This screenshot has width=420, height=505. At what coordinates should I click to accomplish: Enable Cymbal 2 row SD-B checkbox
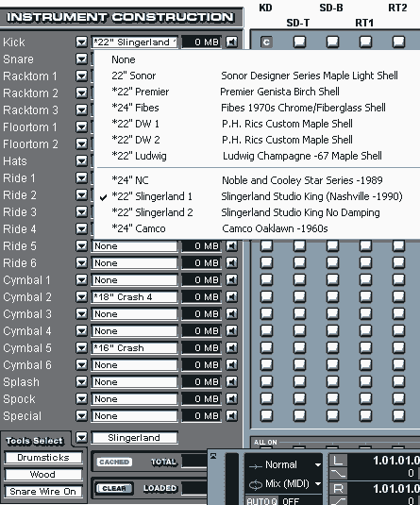click(x=333, y=297)
